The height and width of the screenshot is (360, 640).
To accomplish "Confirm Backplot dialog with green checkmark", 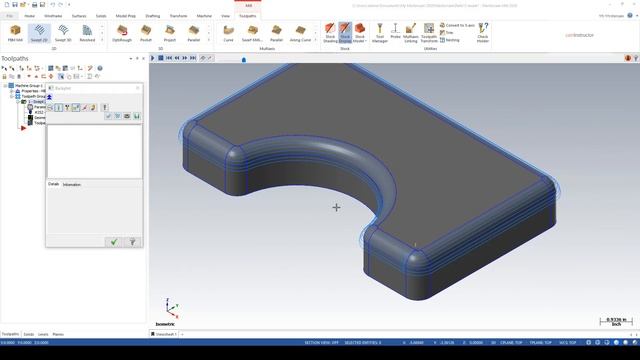I will tap(114, 242).
